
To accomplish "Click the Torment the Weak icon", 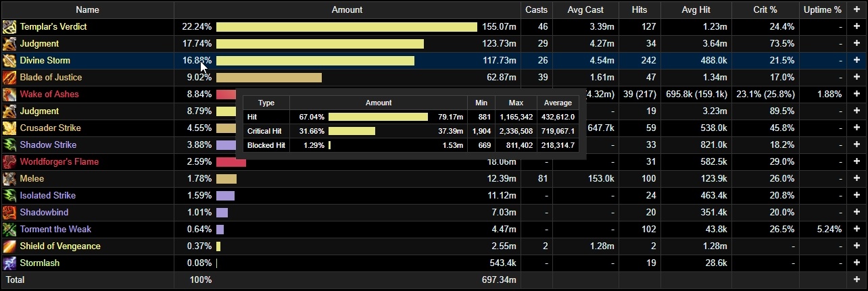I will [x=9, y=230].
